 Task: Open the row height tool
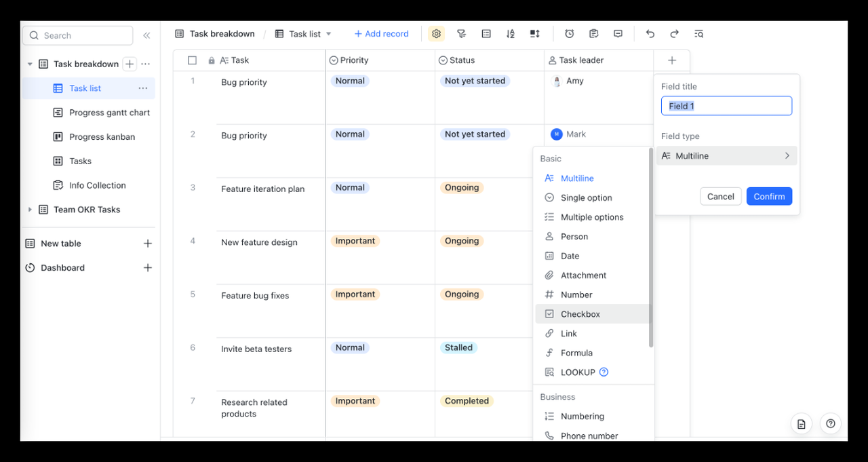point(535,34)
